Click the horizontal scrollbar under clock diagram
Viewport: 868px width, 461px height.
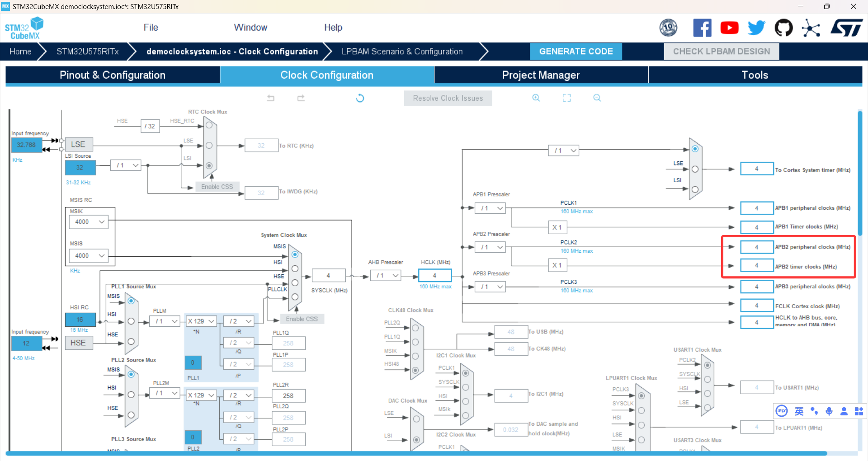[416, 453]
